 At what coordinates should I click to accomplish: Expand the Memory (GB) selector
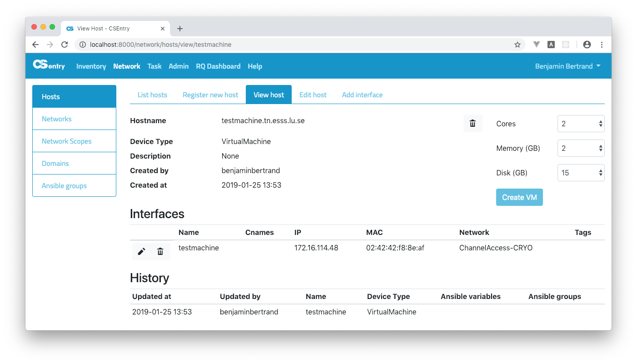point(581,148)
